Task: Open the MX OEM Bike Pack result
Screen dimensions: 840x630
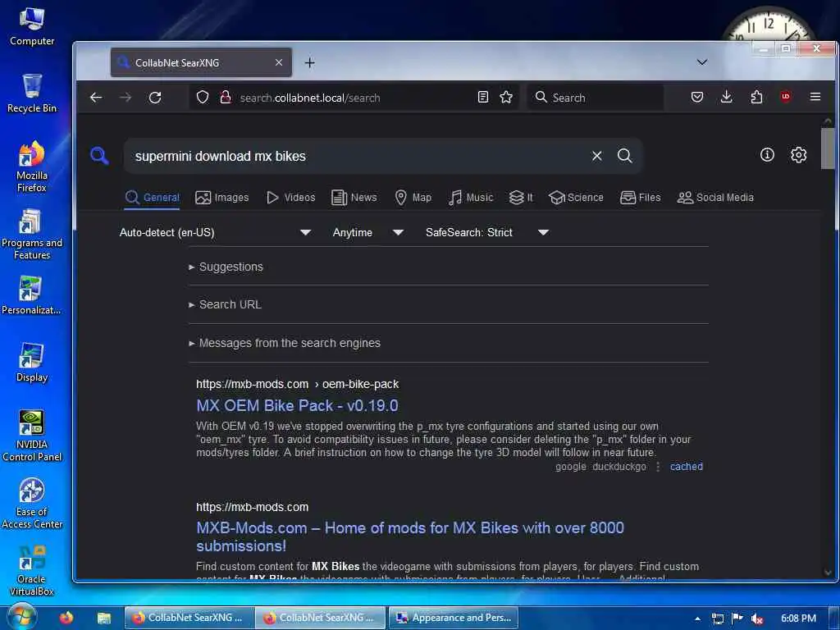Action: click(x=297, y=405)
